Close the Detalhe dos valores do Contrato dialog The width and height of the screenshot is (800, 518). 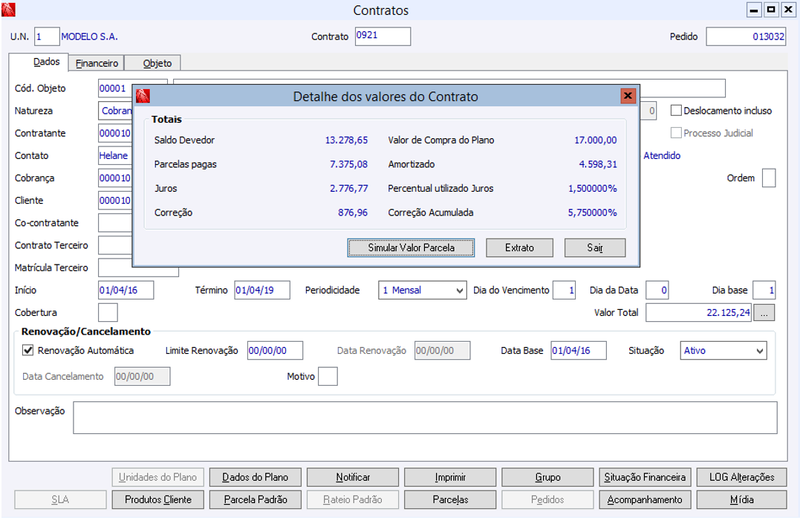628,95
